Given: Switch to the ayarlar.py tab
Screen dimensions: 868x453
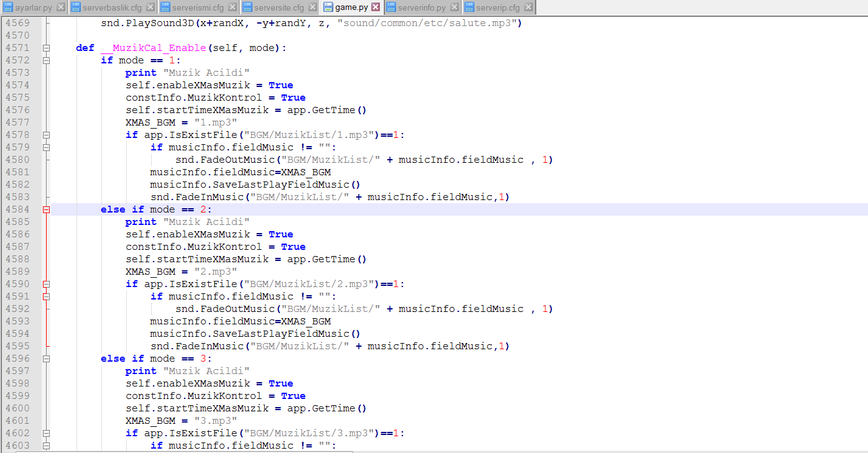Looking at the screenshot, I should 34,7.
